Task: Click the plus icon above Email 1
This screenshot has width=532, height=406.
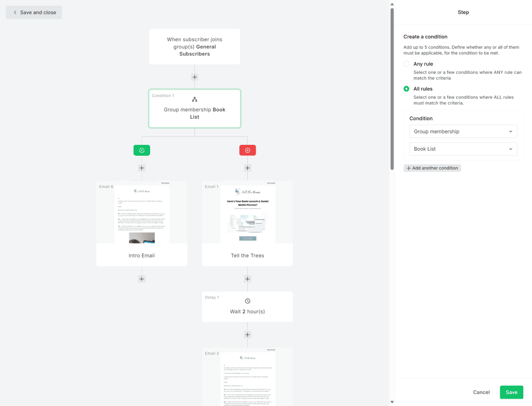Action: [x=247, y=168]
